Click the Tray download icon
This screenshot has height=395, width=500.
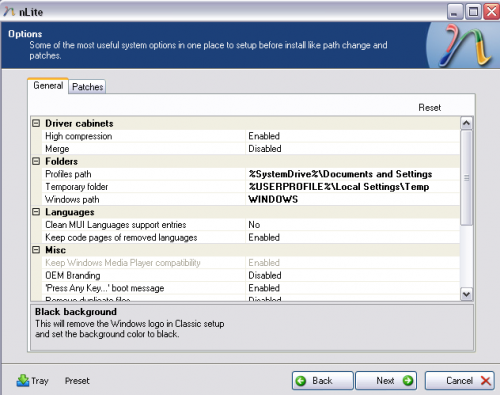coord(23,380)
